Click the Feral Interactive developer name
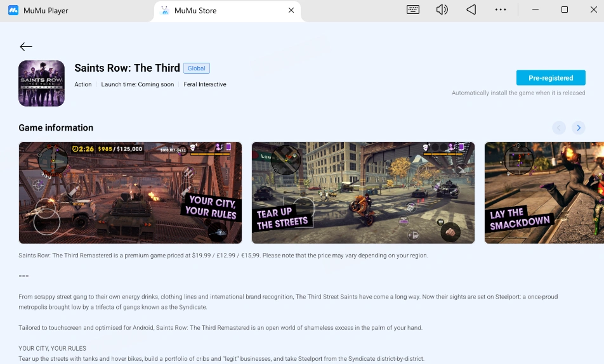 tap(204, 84)
